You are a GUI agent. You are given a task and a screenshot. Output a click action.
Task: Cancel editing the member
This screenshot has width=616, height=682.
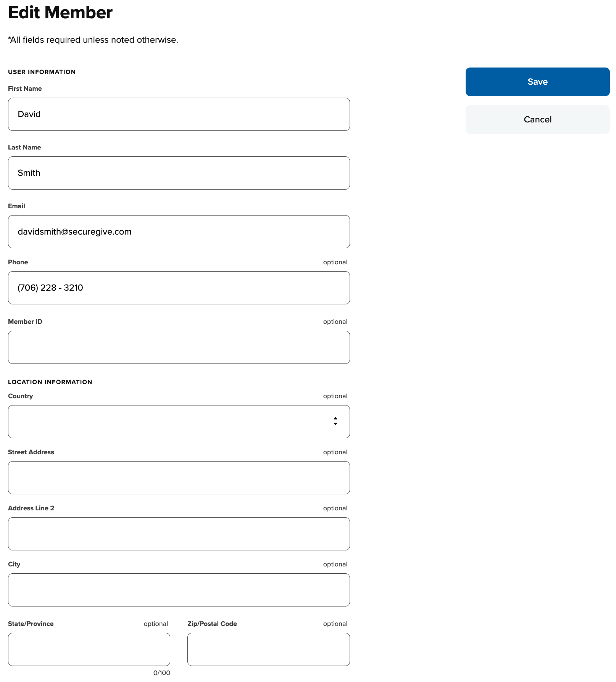pos(537,119)
